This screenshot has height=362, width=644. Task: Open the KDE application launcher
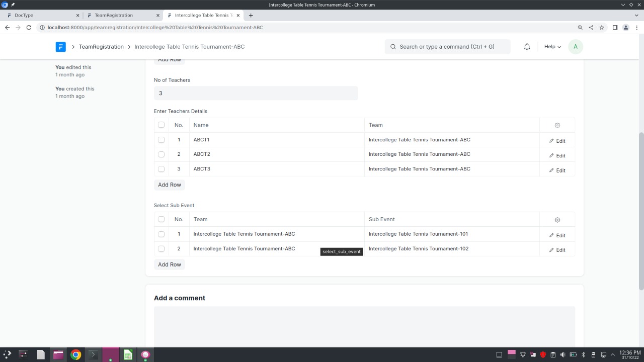point(7,354)
